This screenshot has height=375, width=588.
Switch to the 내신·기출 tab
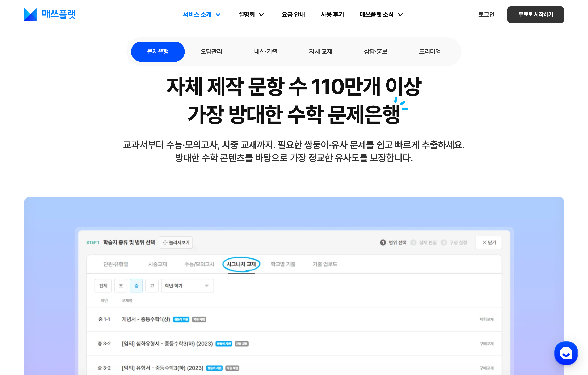point(266,51)
